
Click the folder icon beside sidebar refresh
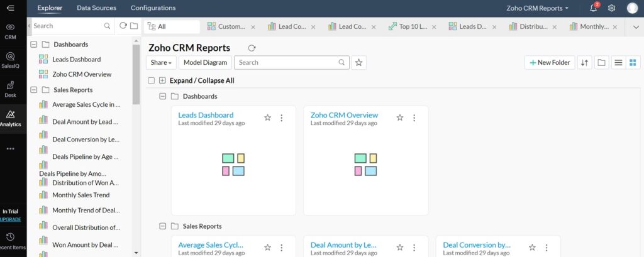[134, 26]
